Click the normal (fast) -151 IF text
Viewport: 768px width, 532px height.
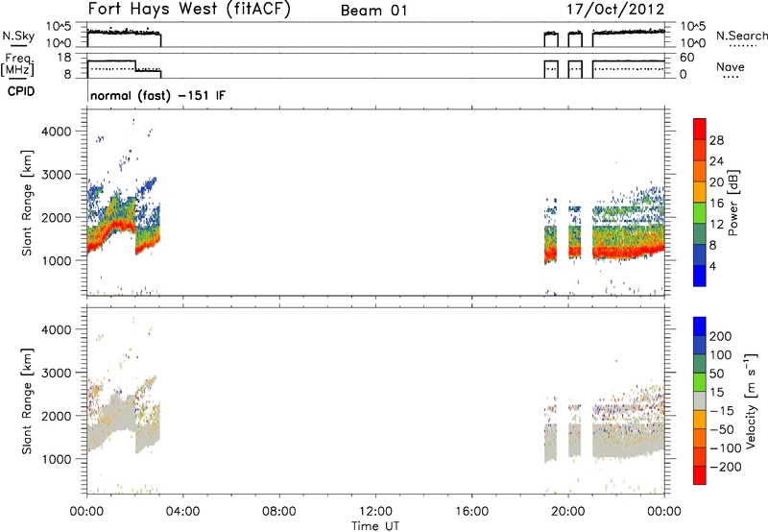[158, 95]
